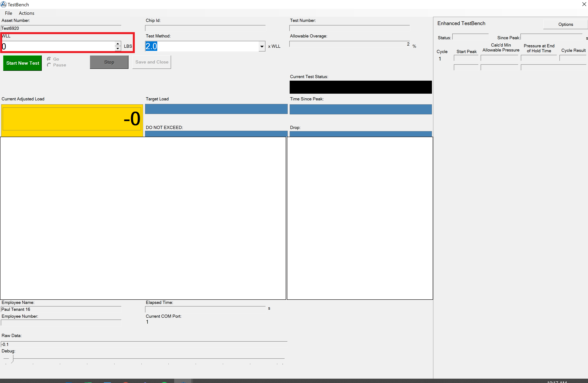
Task: Click Save and Close button
Action: 152,62
